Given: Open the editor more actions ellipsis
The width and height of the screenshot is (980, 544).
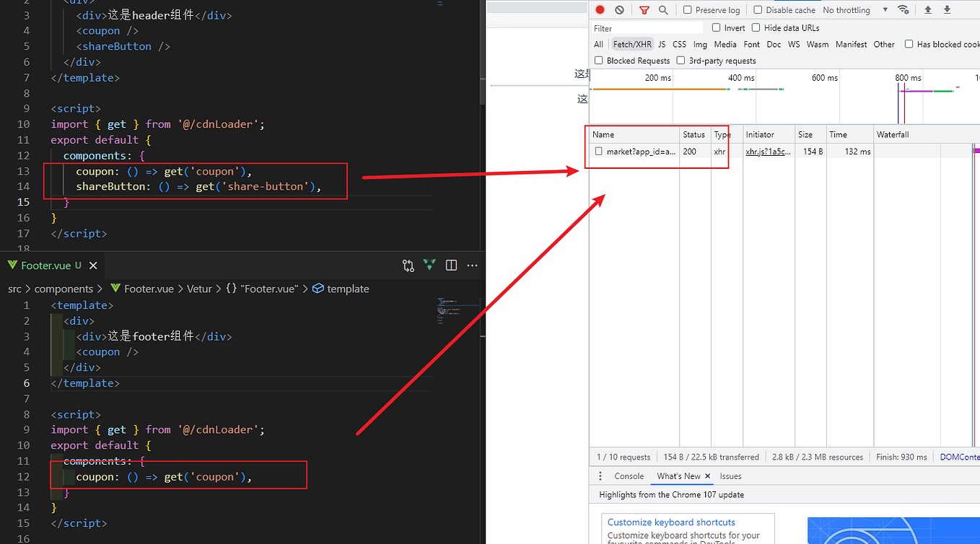Looking at the screenshot, I should pyautogui.click(x=473, y=266).
